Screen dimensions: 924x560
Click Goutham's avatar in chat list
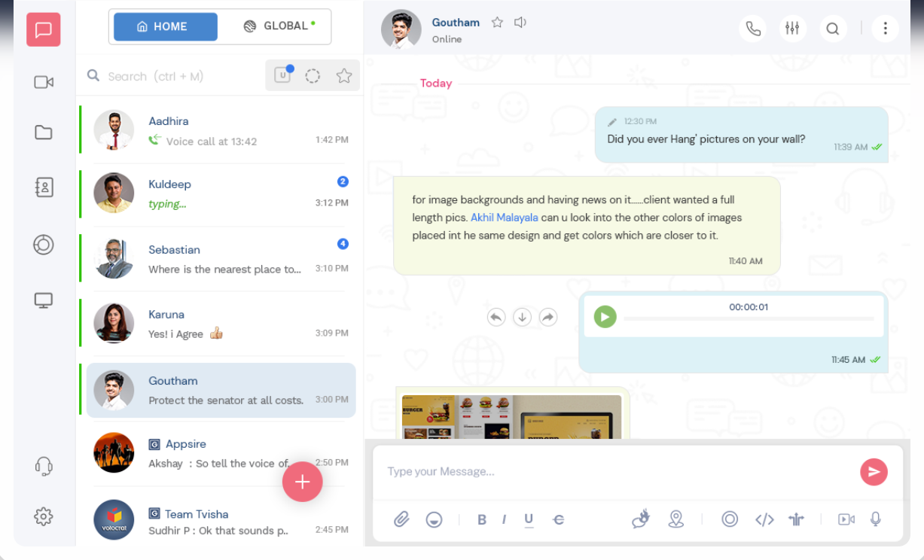(x=114, y=390)
